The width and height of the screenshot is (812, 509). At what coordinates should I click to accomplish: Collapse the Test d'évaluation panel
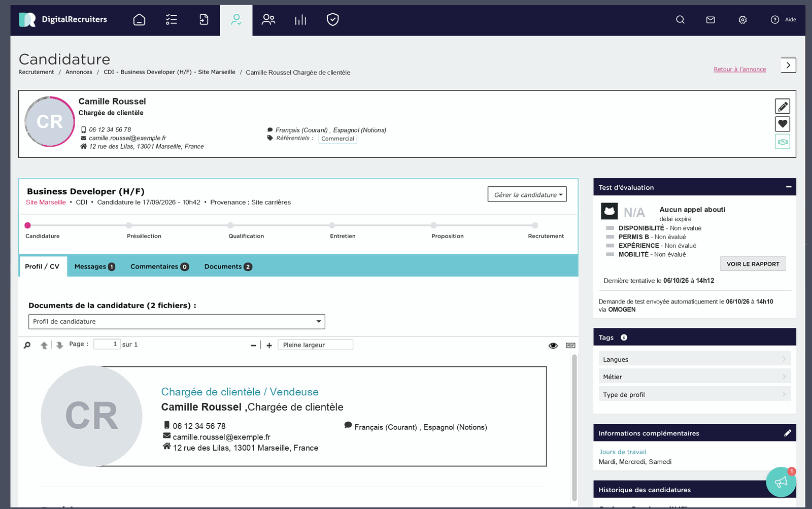click(x=789, y=187)
